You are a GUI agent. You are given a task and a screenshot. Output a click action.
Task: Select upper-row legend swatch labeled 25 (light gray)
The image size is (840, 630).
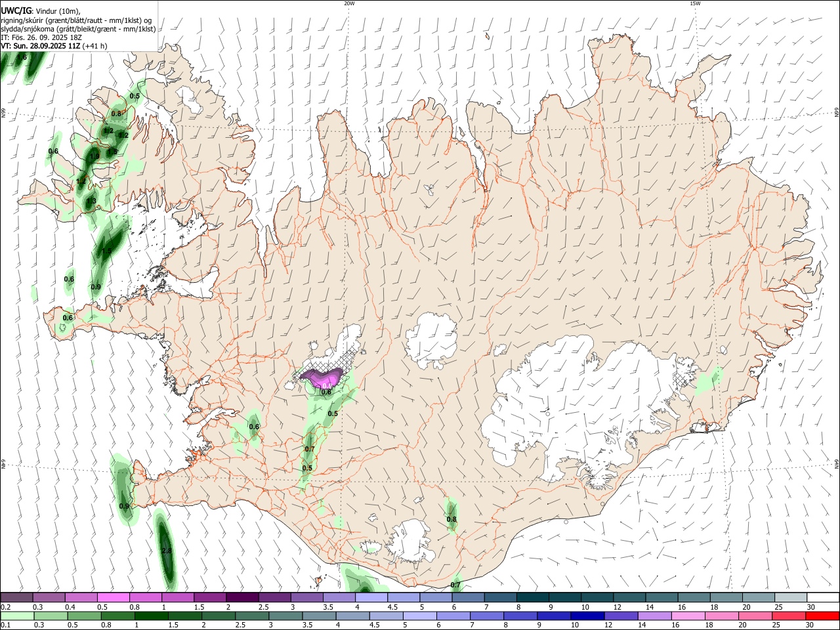pos(791,597)
